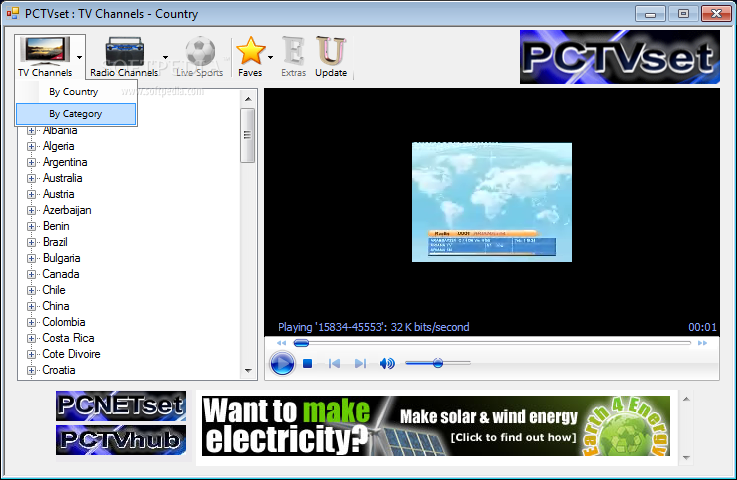Choose By Country from the menu
737x480 pixels.
[76, 92]
